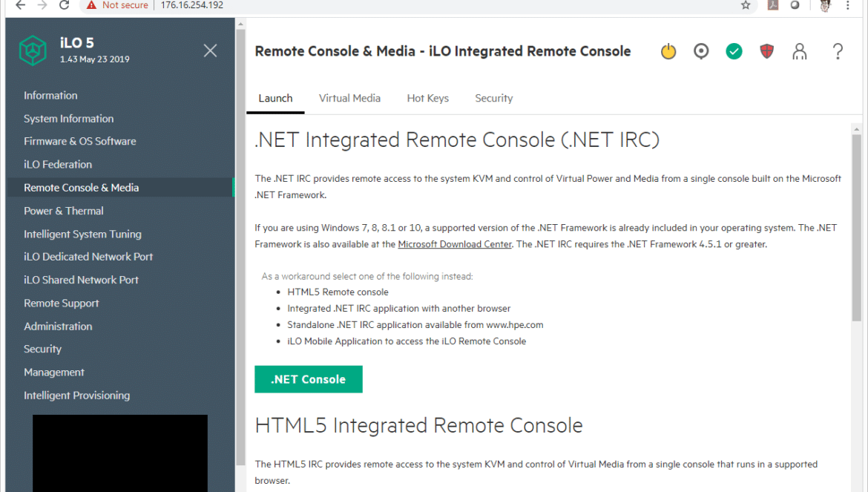Open Information in the sidebar
The height and width of the screenshot is (492, 868).
coord(50,96)
